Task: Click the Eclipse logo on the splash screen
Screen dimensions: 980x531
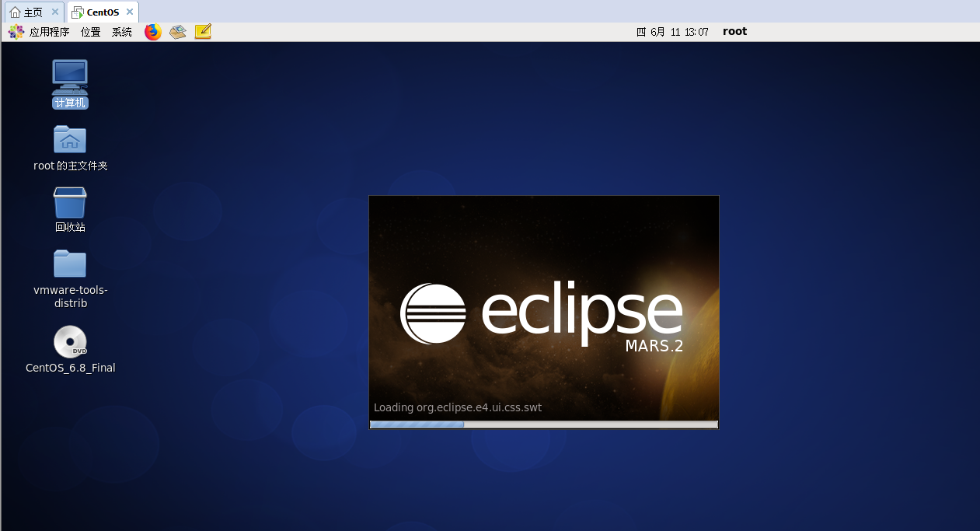Action: pos(432,313)
